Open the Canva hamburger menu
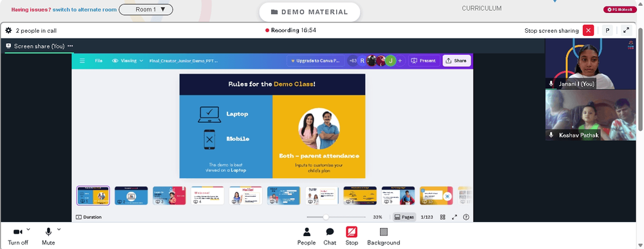Screen dimensions: 644x249 82,60
